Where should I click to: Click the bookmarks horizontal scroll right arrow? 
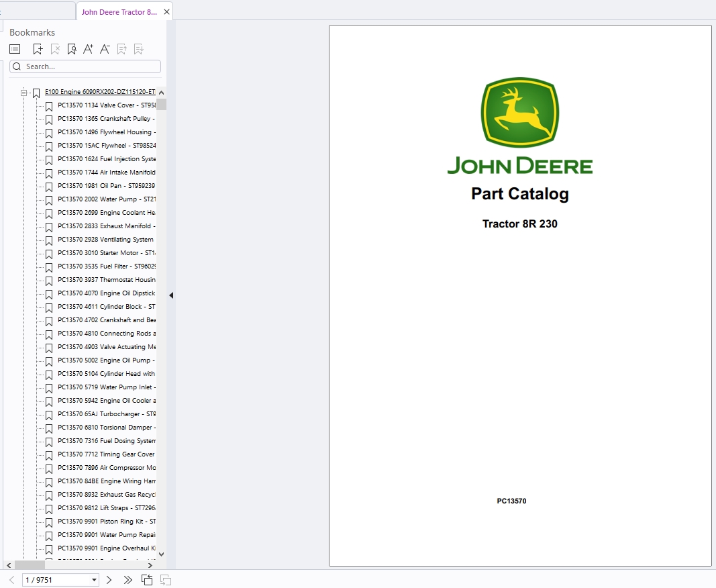pos(150,565)
